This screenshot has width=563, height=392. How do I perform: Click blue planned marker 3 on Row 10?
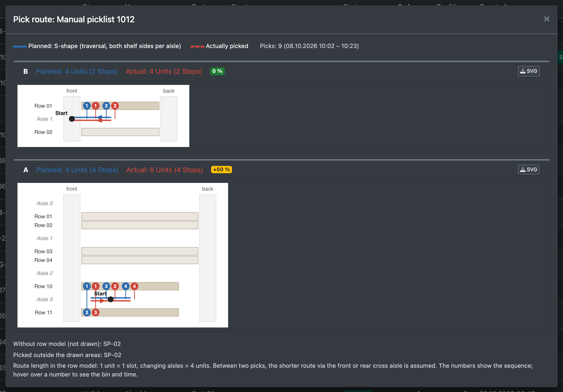(x=106, y=286)
